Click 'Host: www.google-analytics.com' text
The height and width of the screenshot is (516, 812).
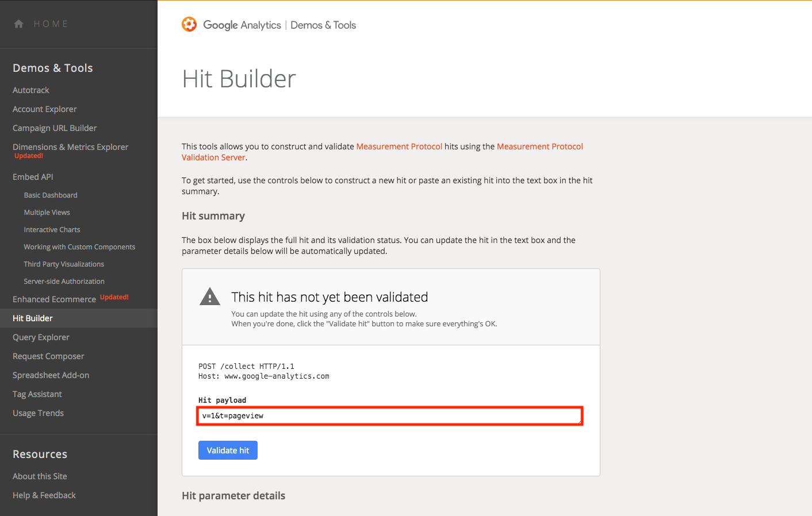(x=264, y=376)
